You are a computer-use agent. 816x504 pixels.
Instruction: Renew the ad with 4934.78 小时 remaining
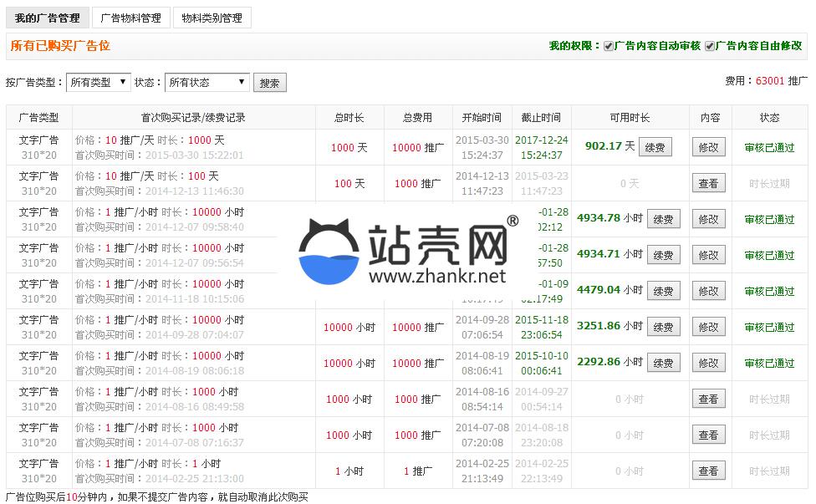point(663,220)
